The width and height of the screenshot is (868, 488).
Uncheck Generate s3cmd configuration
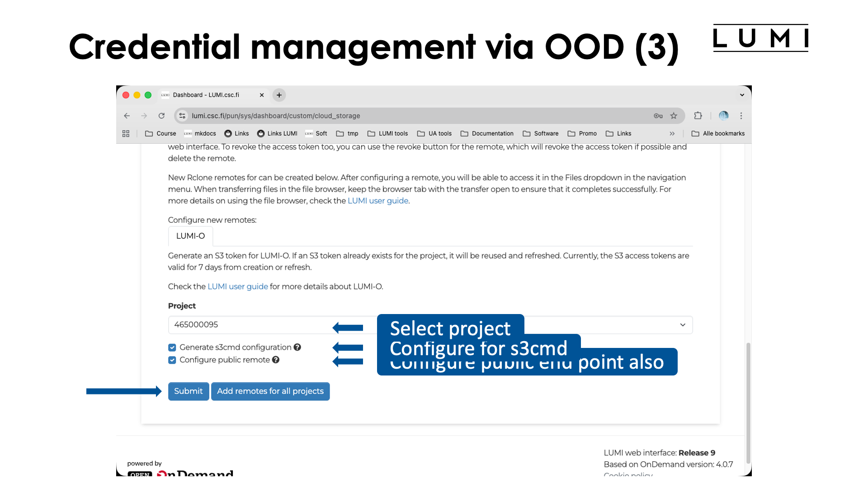pyautogui.click(x=172, y=347)
